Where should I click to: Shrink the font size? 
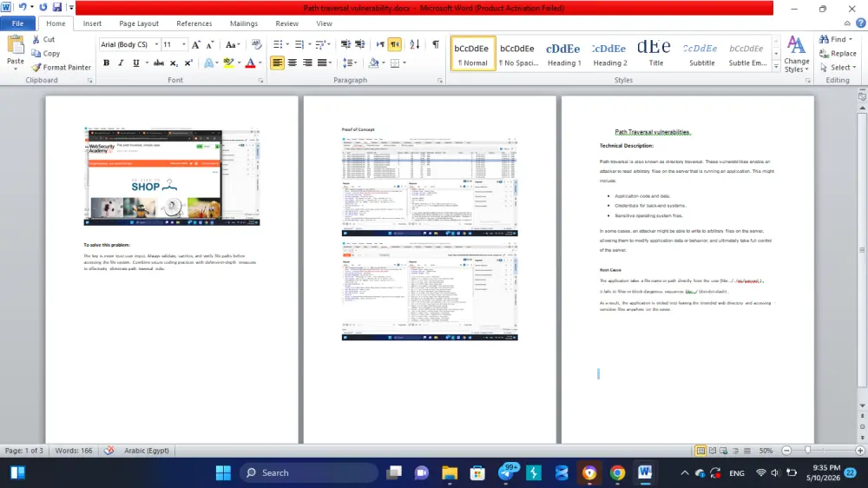click(x=210, y=44)
